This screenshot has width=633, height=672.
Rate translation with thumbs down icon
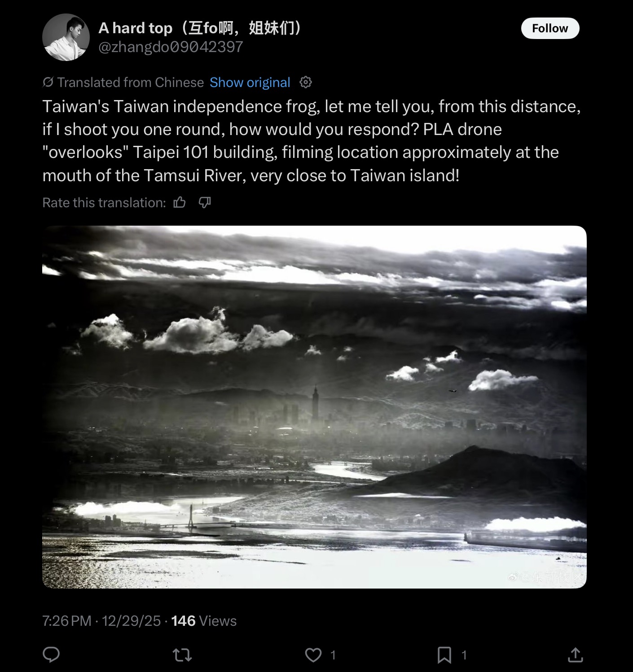coord(205,203)
